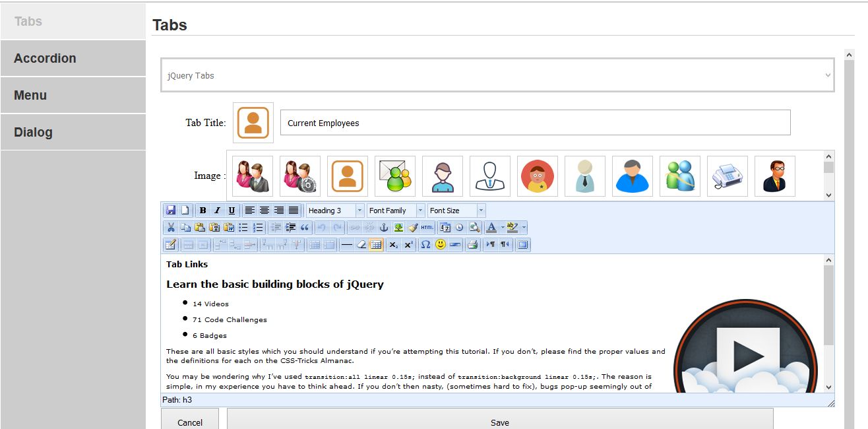Click the Insert Table icon

(171, 245)
